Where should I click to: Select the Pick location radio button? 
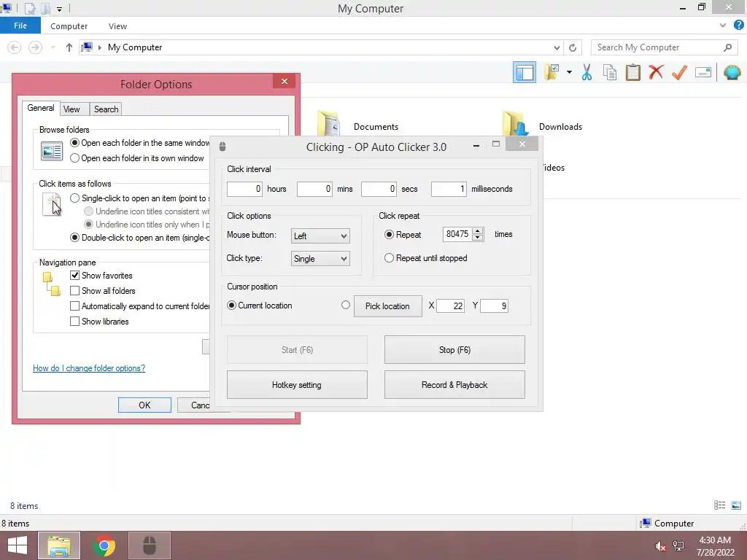pyautogui.click(x=345, y=305)
